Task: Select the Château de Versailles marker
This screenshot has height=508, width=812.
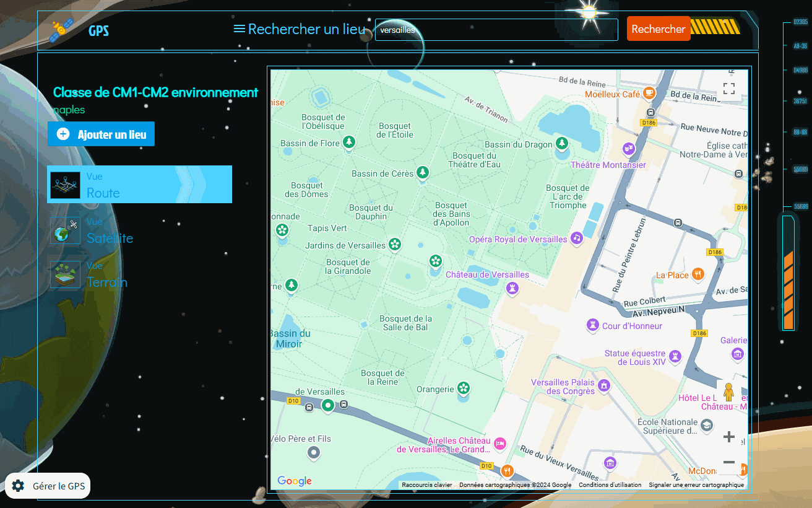Action: point(512,288)
